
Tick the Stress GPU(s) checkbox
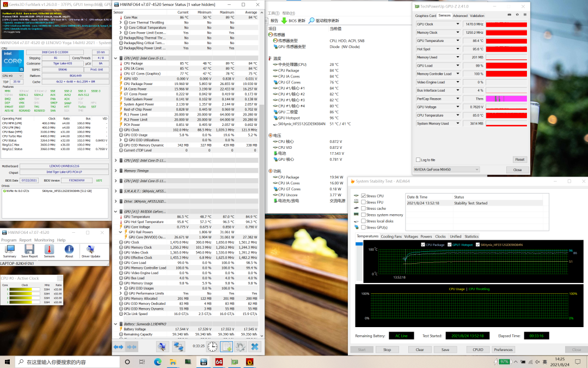tap(364, 227)
